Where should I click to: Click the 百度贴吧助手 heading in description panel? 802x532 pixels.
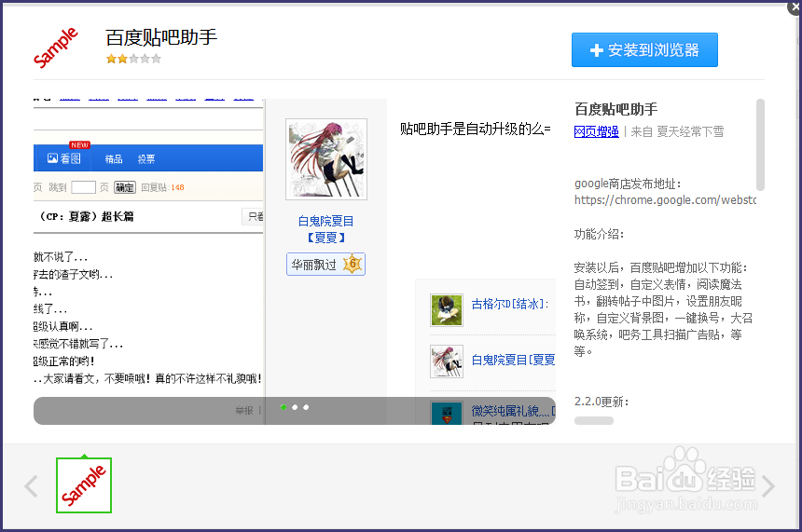(x=615, y=109)
